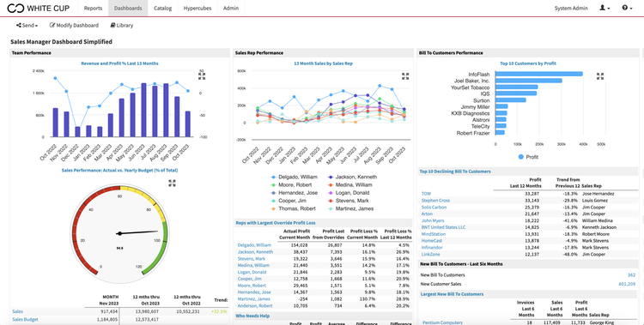Viewport: 644px width, 325px height.
Task: Click the InfoFlash bar in chart
Action: coord(539,74)
